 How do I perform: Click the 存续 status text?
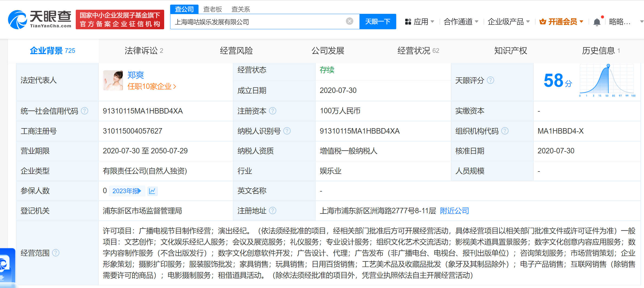coord(327,70)
